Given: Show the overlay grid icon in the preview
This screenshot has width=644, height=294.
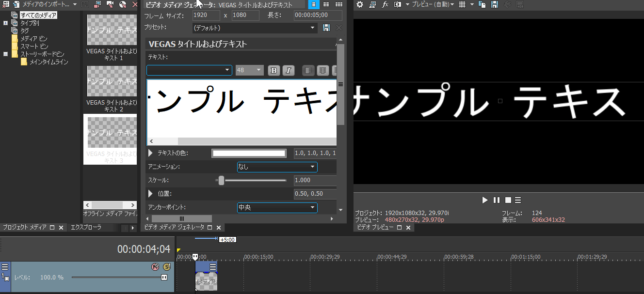Looking at the screenshot, I should coord(462,4).
